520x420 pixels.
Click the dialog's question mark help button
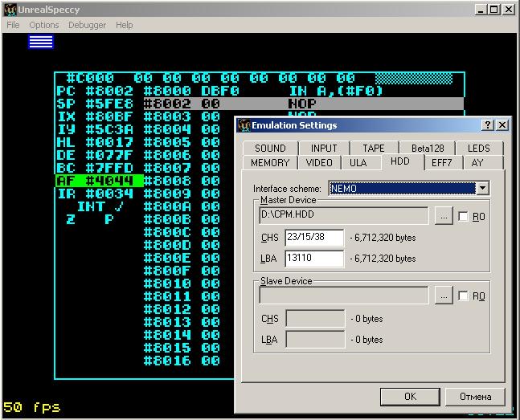pyautogui.click(x=487, y=125)
